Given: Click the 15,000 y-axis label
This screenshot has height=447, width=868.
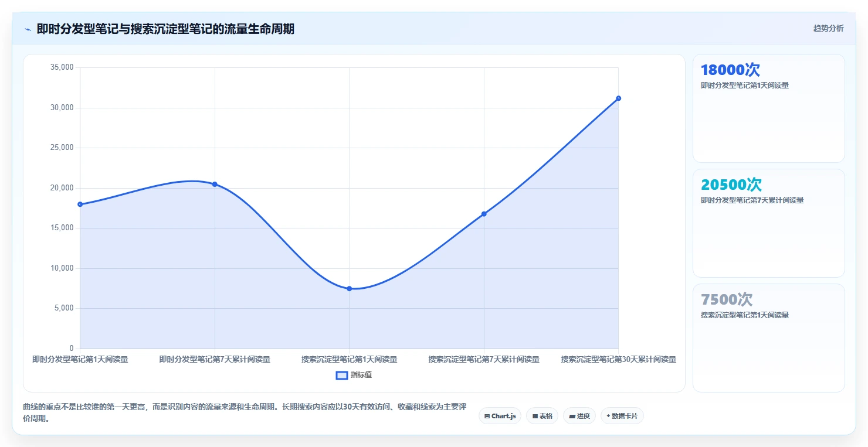Looking at the screenshot, I should coord(62,228).
